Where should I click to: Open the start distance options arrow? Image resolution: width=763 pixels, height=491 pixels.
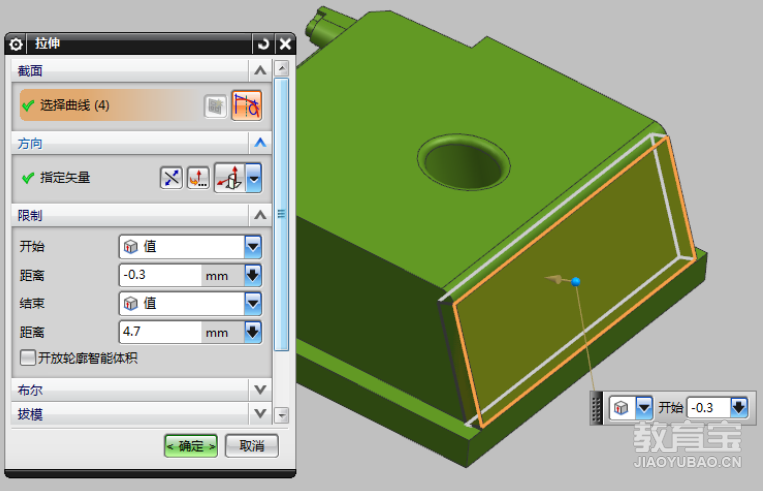click(253, 275)
